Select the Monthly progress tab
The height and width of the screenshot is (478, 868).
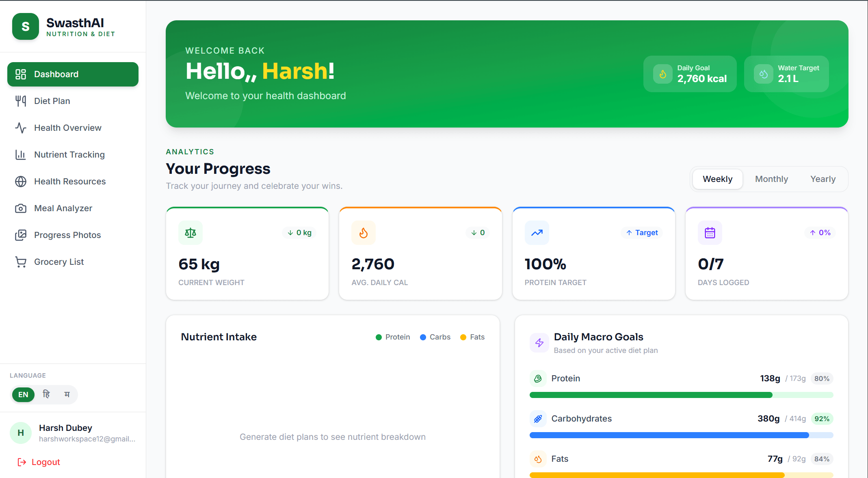click(771, 179)
